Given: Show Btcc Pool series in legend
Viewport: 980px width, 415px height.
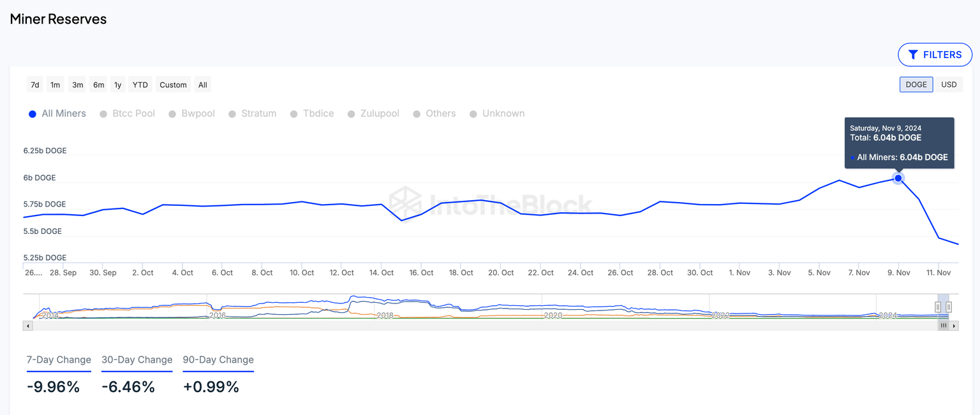Looking at the screenshot, I should [128, 113].
